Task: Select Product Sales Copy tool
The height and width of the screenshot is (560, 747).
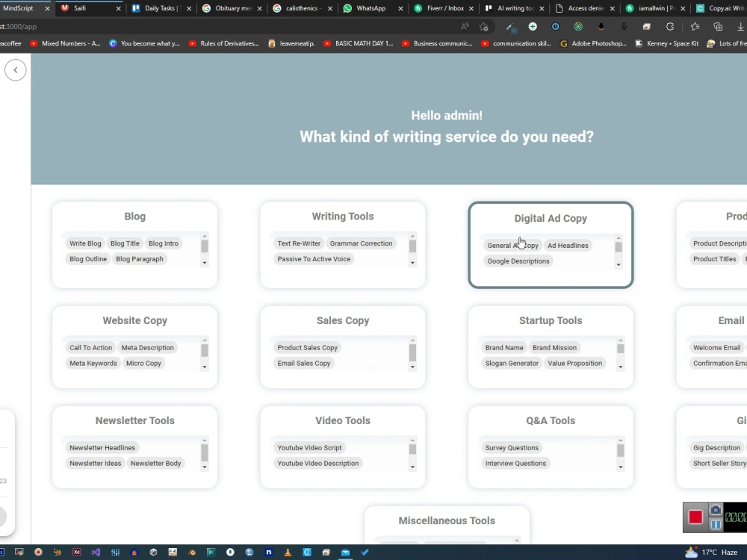Action: pos(308,348)
